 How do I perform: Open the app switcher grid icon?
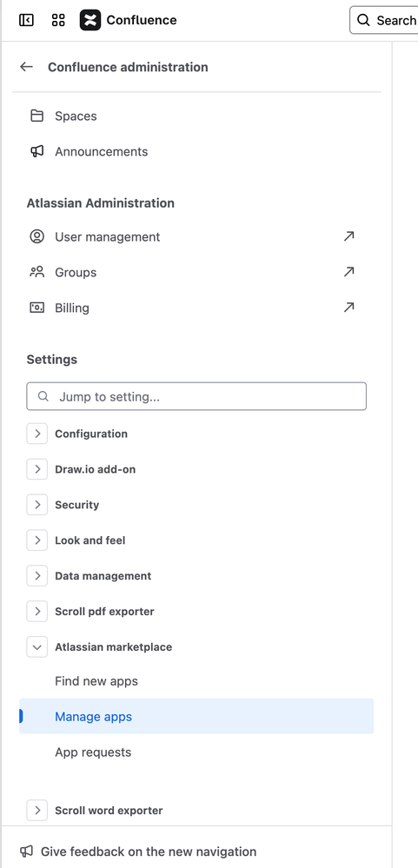[58, 21]
